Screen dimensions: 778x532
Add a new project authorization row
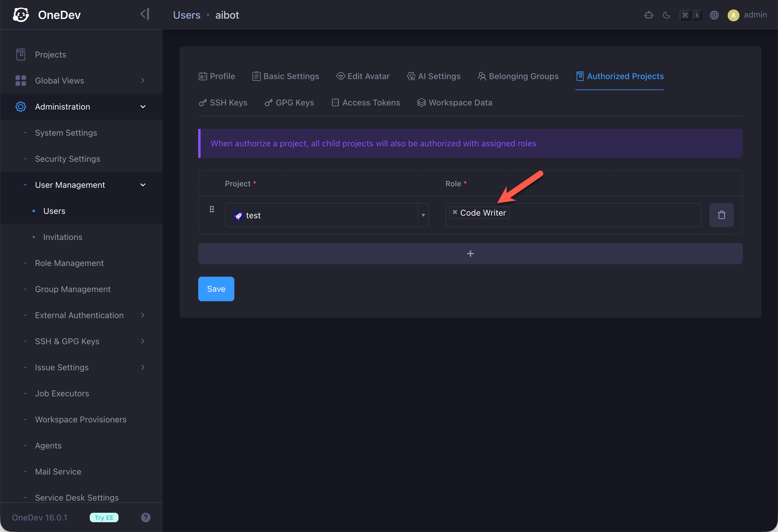click(470, 254)
